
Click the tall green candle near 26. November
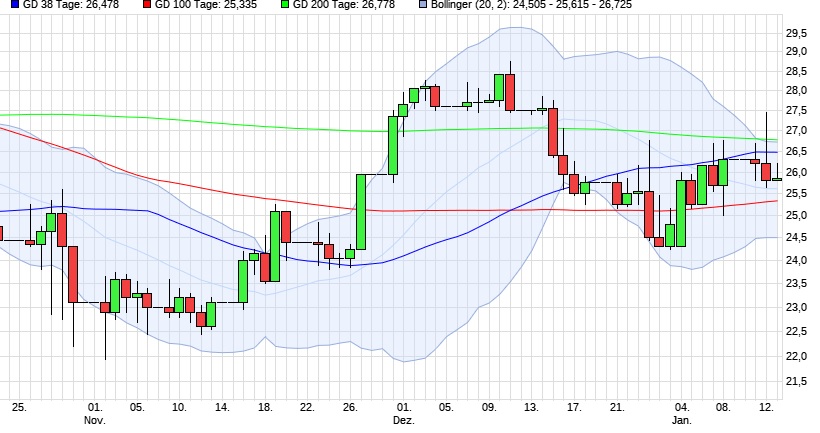click(x=361, y=212)
